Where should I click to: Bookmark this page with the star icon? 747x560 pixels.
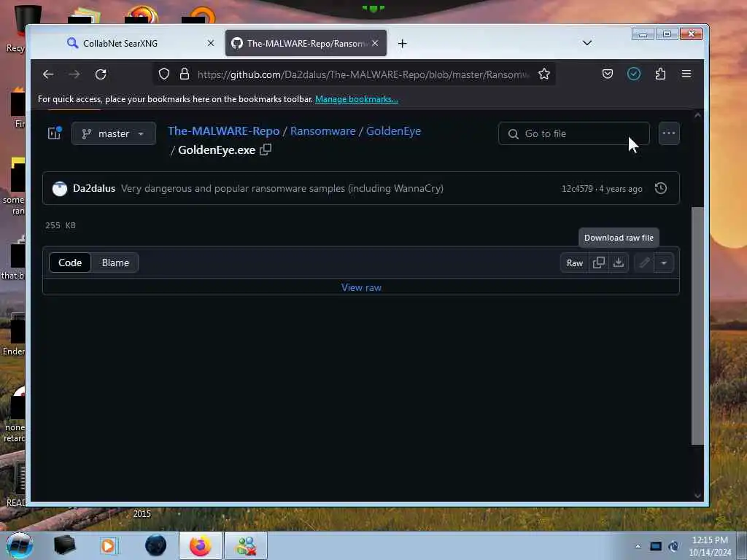click(544, 74)
